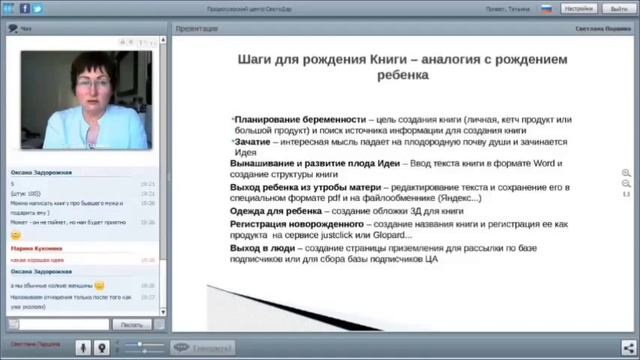640x360 pixels.
Task: Click the presenter name at top right of the presentation
Action: point(603,29)
